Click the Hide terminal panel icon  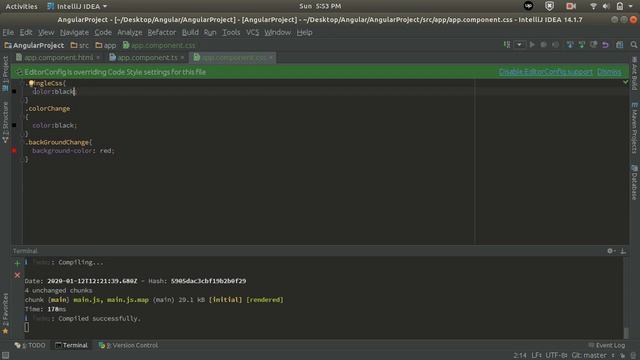tap(623, 251)
